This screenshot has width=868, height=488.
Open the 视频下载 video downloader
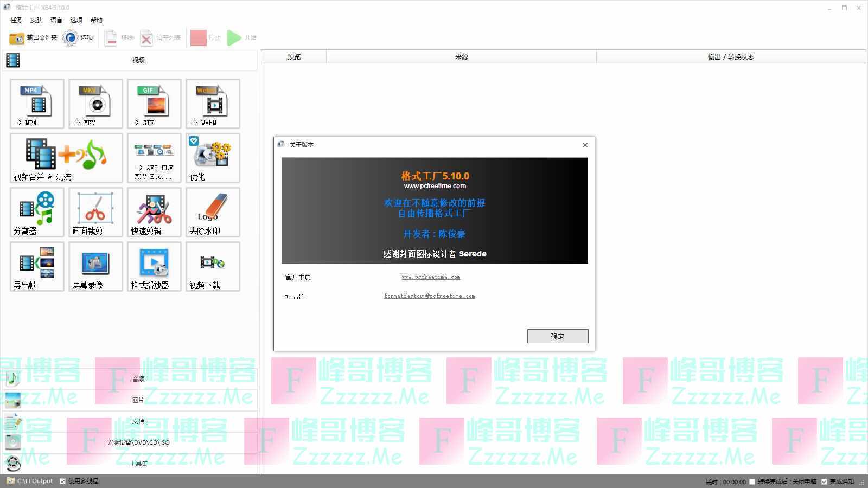213,266
